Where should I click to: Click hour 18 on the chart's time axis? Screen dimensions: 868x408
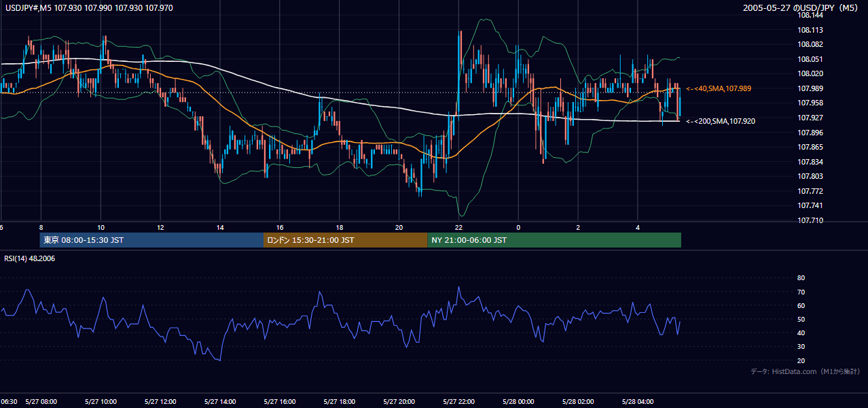(339, 227)
